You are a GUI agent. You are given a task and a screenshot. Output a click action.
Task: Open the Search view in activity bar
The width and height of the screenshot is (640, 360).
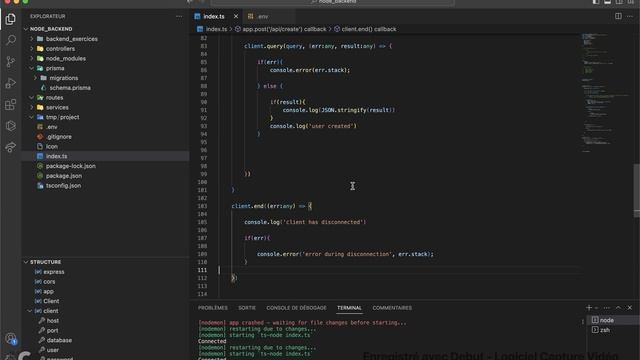pyautogui.click(x=11, y=40)
